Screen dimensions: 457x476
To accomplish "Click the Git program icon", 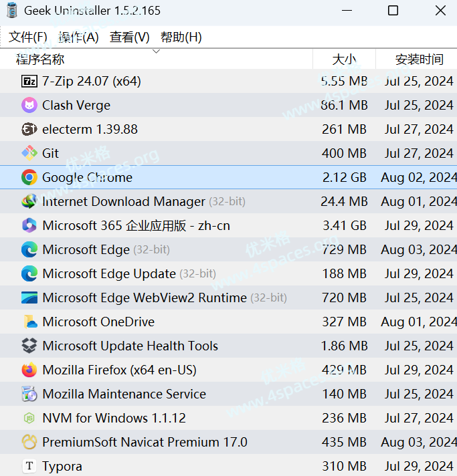I will 29,154.
